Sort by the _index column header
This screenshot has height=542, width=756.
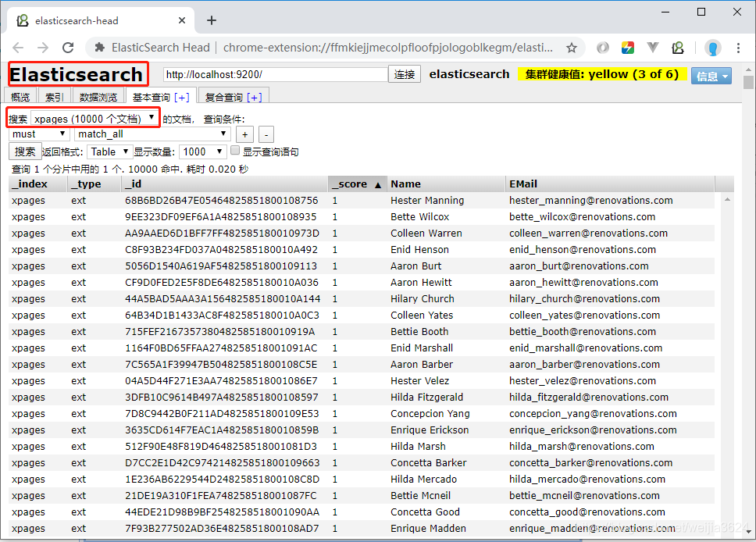[37, 184]
